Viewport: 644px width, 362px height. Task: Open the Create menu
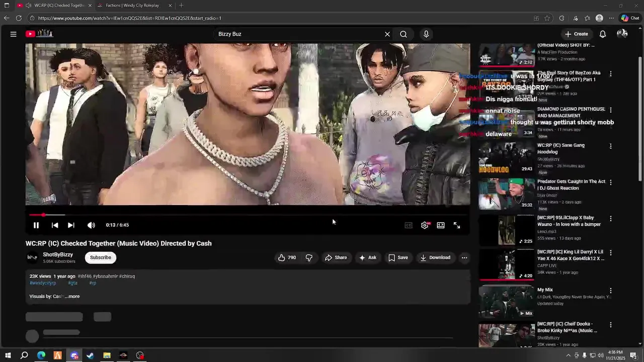pos(577,34)
